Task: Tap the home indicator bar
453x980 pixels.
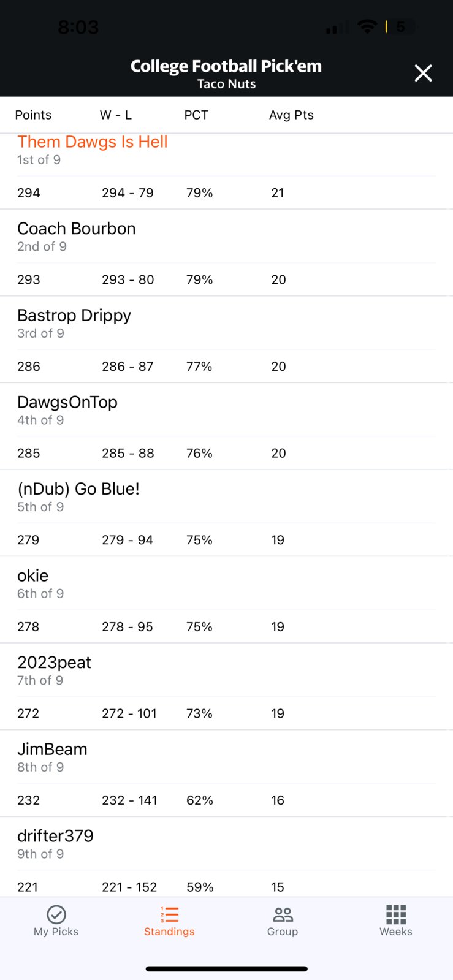Action: (x=226, y=969)
